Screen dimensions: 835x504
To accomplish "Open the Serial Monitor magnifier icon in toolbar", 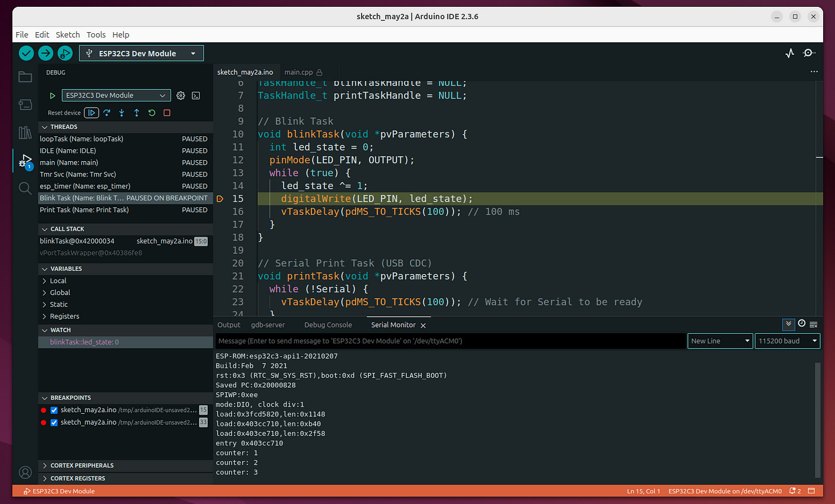I will (809, 53).
